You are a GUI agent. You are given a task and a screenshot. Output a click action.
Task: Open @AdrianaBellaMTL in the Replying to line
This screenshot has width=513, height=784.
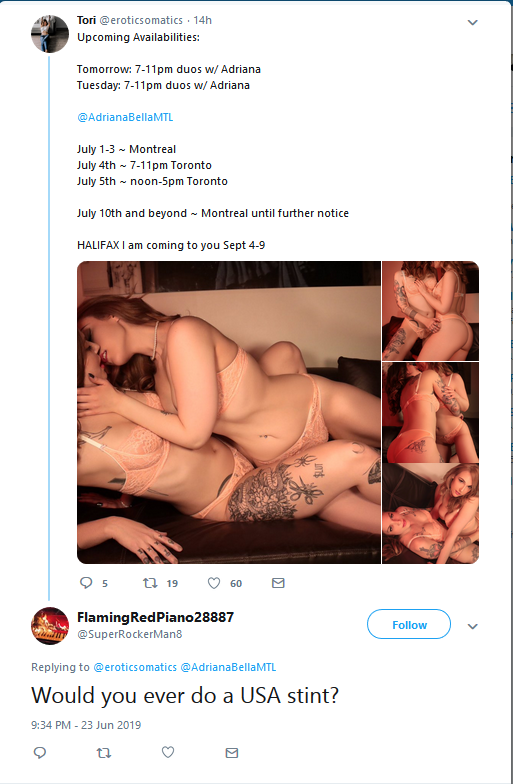click(x=228, y=667)
